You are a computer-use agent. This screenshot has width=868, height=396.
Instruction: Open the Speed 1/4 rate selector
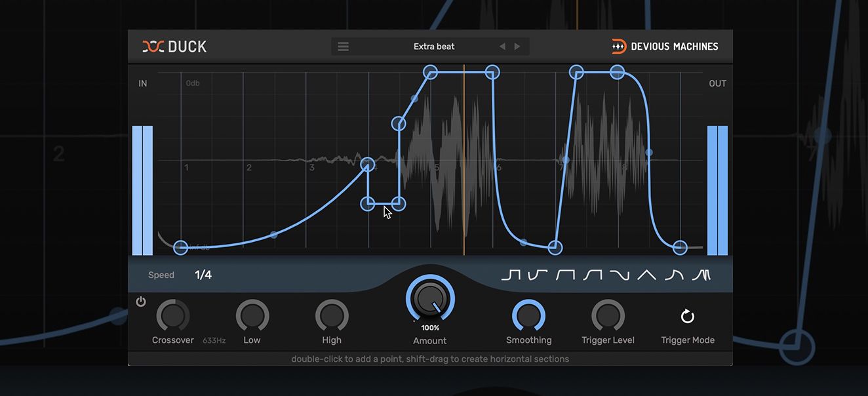[203, 275]
